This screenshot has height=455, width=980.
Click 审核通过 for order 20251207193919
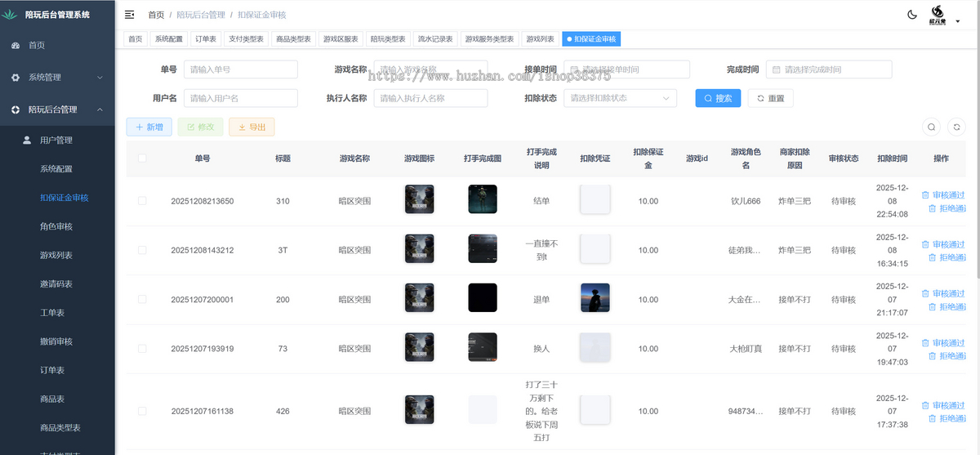943,342
